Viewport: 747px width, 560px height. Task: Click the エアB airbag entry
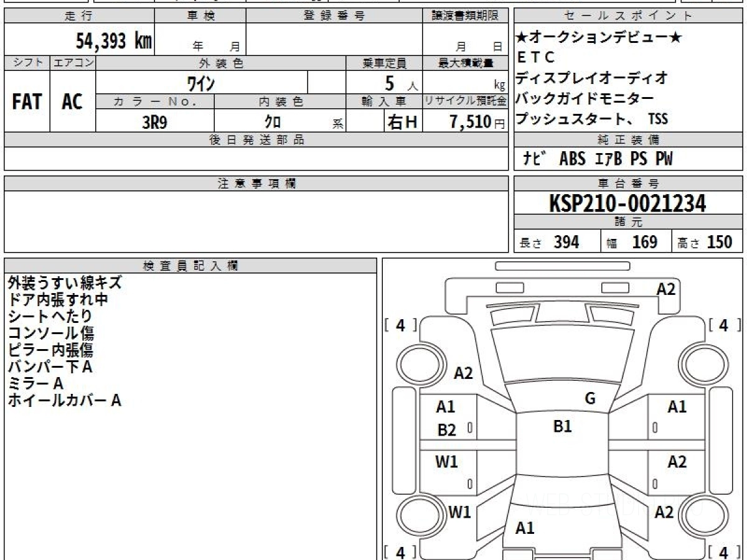(x=608, y=159)
